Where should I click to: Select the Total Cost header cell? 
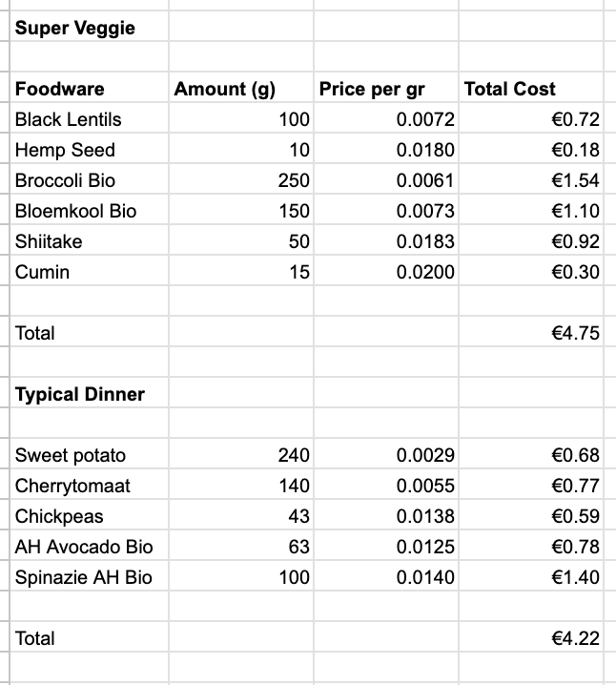coord(509,89)
